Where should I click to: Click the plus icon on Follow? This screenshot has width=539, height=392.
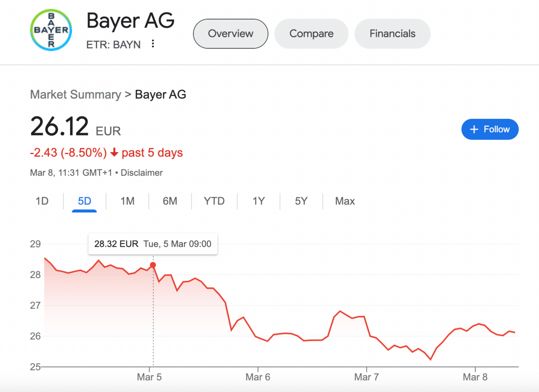tap(474, 129)
